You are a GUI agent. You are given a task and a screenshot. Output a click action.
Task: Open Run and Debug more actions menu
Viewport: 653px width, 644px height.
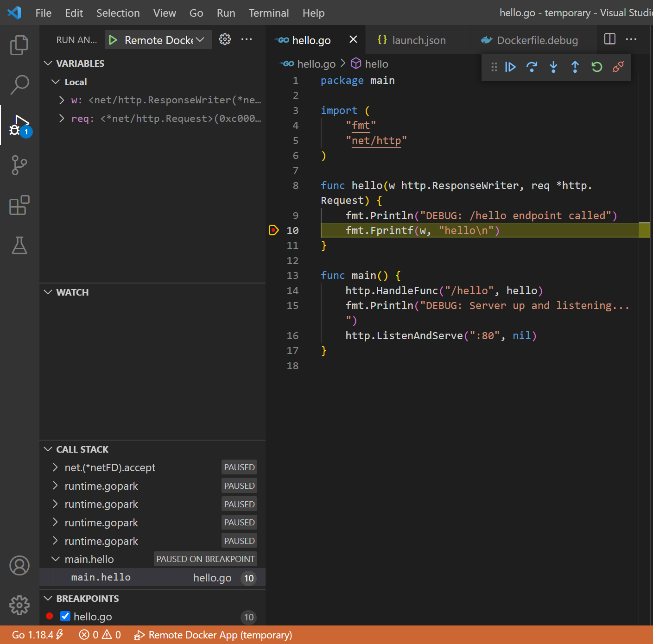point(247,39)
